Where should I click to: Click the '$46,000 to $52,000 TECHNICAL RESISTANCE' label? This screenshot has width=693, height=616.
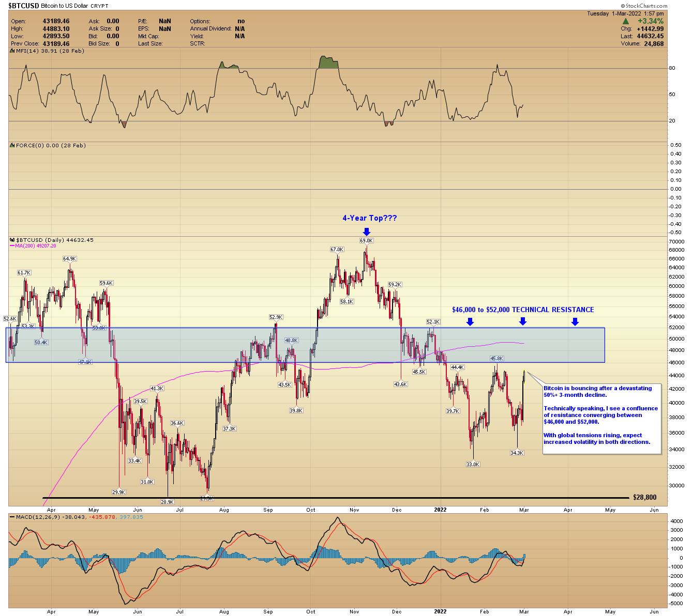pyautogui.click(x=523, y=310)
